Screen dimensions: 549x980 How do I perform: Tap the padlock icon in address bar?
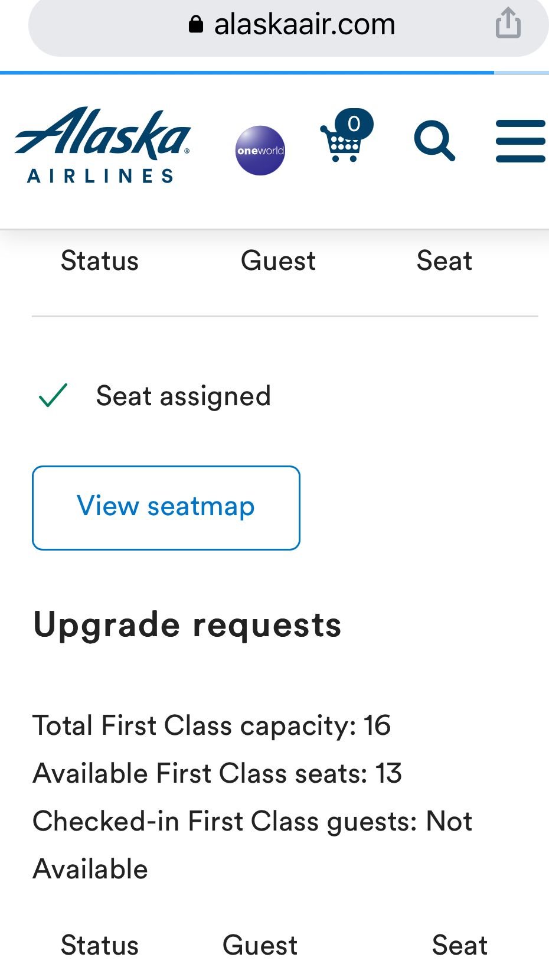[196, 24]
